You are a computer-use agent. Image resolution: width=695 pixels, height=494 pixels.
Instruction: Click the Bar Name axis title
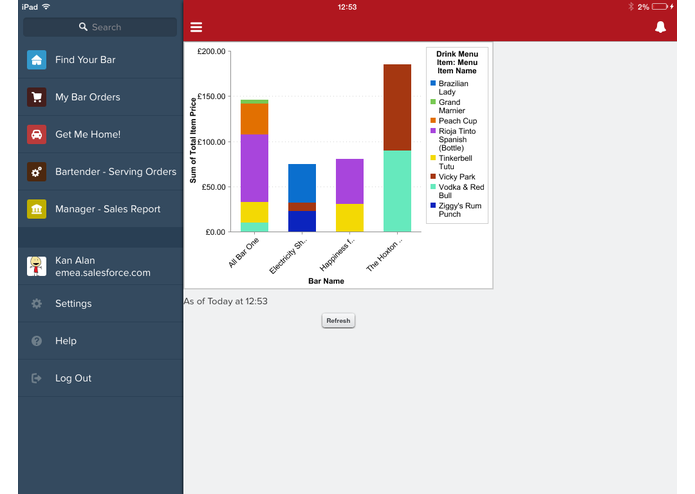(326, 281)
